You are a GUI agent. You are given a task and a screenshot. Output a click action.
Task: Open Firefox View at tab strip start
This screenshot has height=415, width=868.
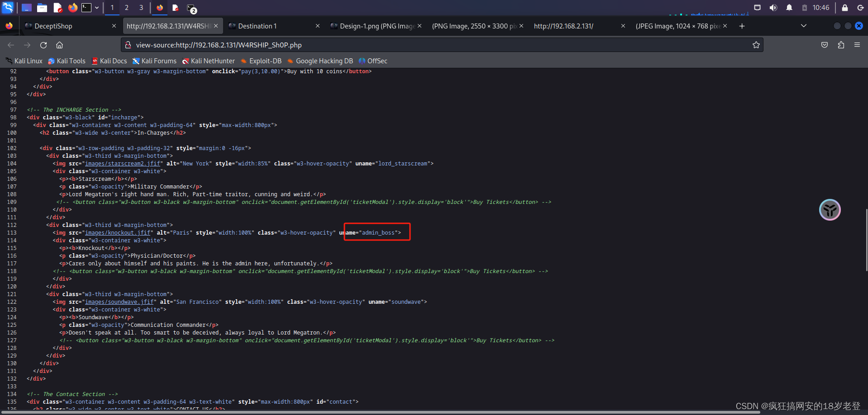(9, 26)
